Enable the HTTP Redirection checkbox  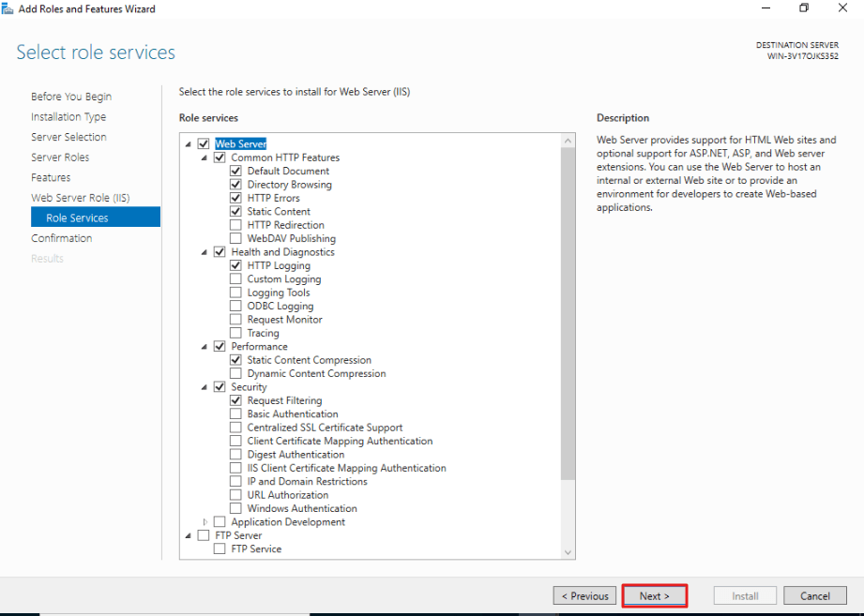[235, 225]
